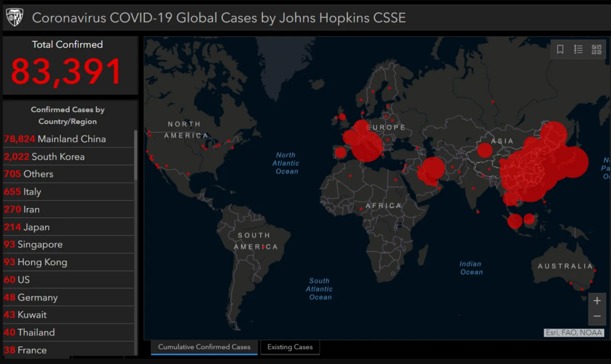611x364 pixels.
Task: Select France row with 38 cases
Action: pos(68,350)
